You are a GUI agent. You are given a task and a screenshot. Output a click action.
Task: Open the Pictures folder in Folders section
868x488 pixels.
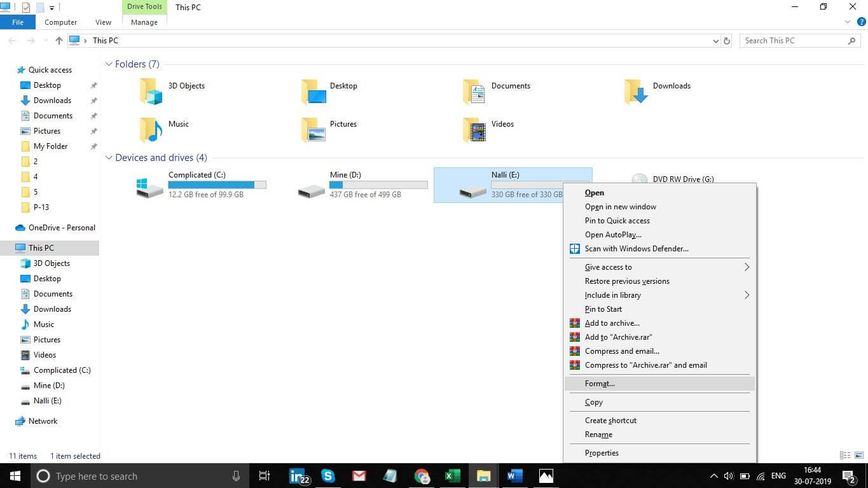[x=313, y=130]
